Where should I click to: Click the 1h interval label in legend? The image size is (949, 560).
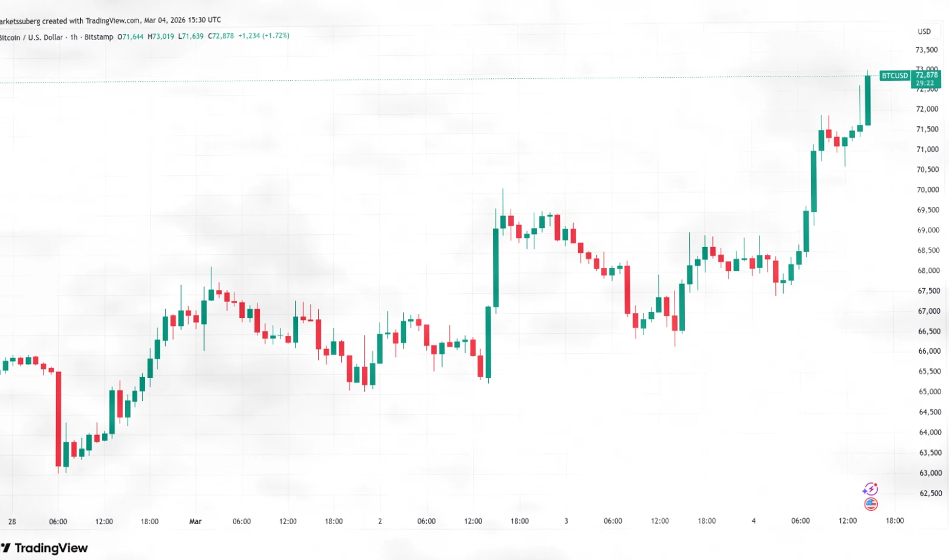pos(73,37)
